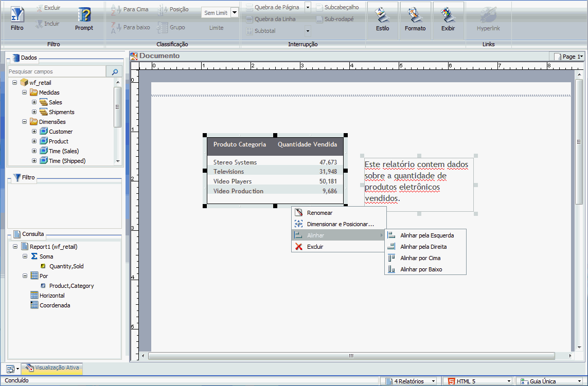Click the text box describing the report
This screenshot has width=588, height=386.
[x=419, y=185]
